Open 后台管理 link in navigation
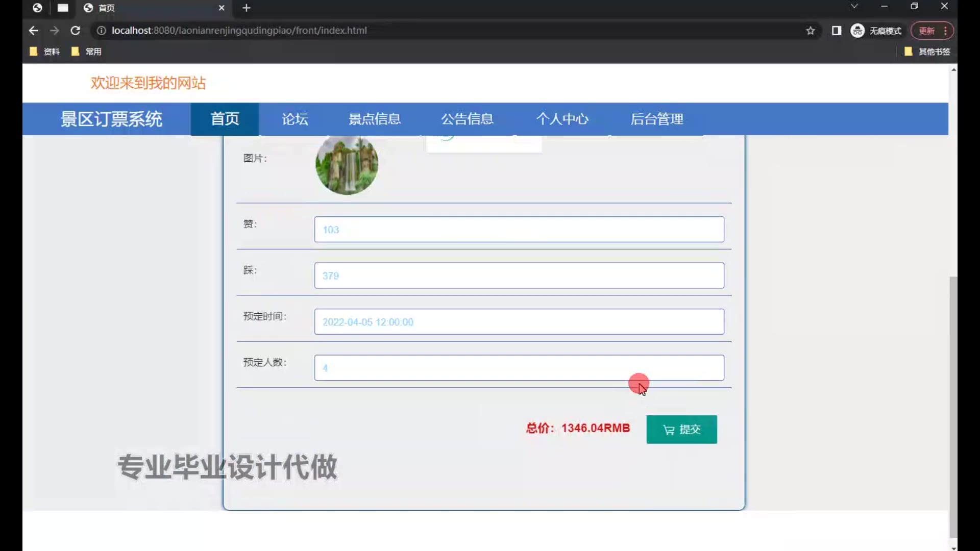 pyautogui.click(x=656, y=119)
